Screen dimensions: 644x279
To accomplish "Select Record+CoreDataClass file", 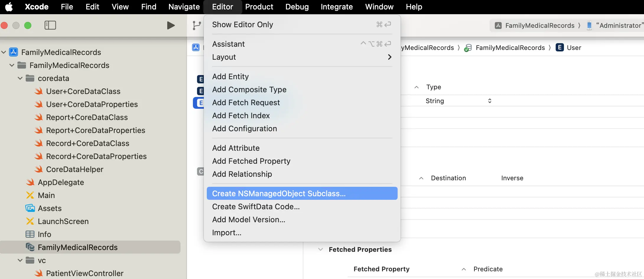I will tap(88, 143).
